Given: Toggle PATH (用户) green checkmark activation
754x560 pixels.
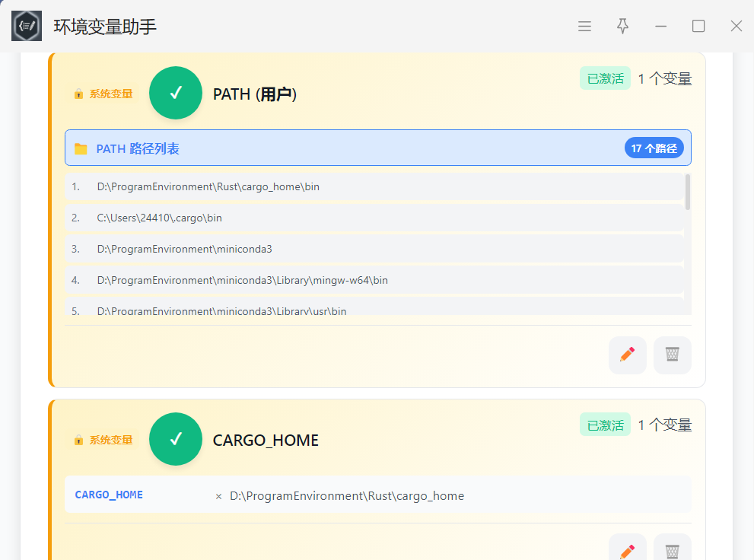Looking at the screenshot, I should pos(176,93).
